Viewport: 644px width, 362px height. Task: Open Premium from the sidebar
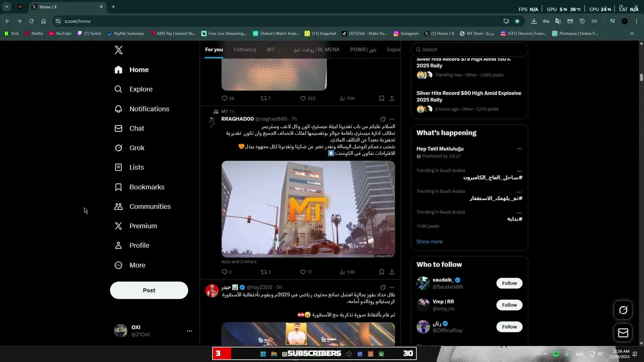click(x=136, y=226)
